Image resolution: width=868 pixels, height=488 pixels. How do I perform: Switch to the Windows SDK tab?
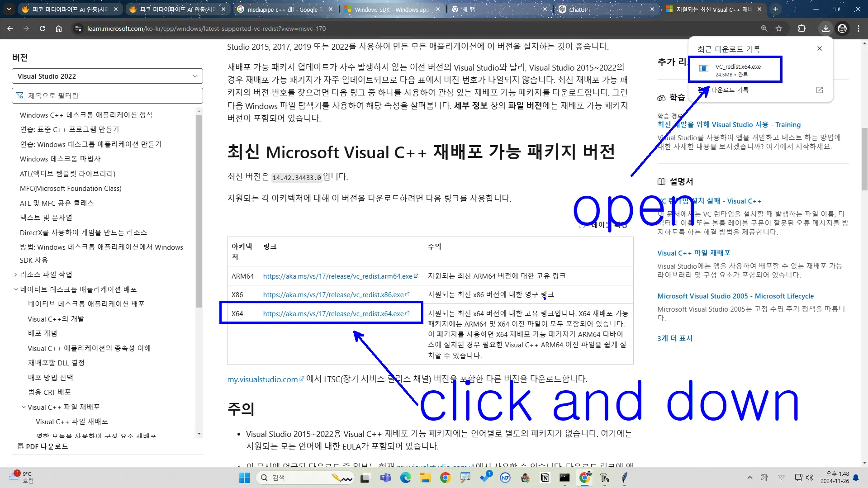(x=392, y=9)
